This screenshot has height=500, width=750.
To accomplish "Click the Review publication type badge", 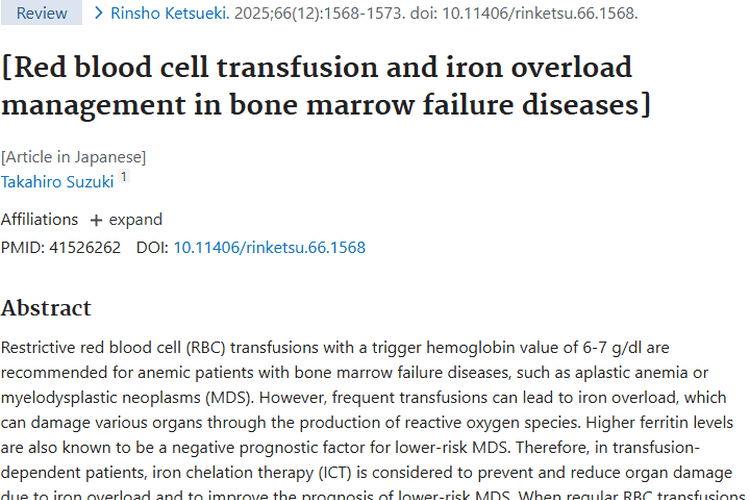I will click(42, 13).
